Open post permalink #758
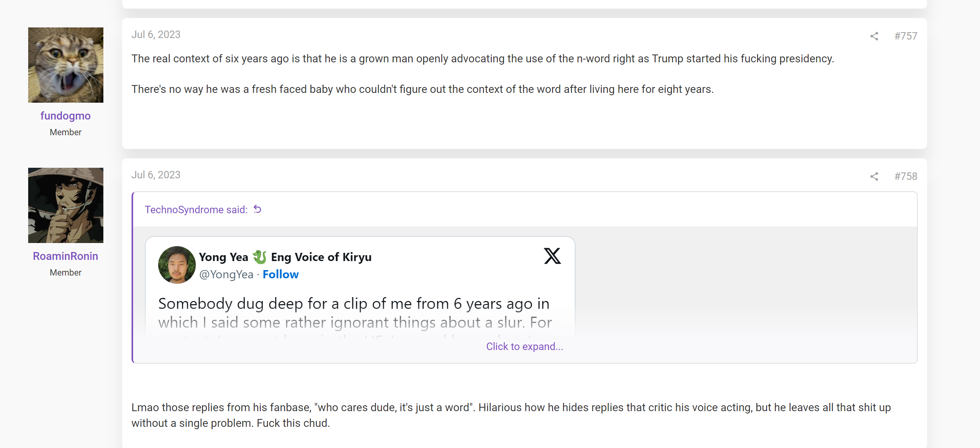The image size is (980, 448). point(906,176)
